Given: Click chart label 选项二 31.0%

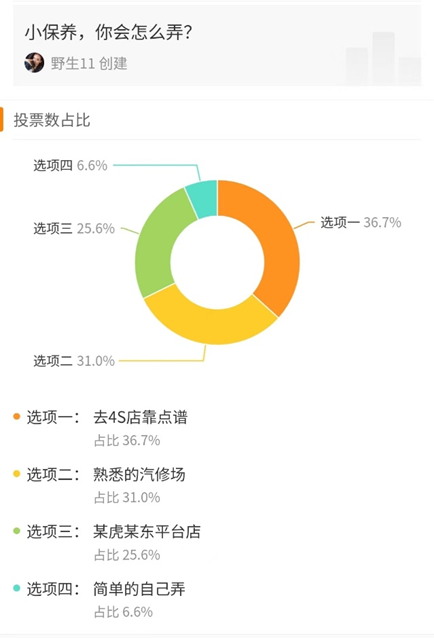Looking at the screenshot, I should [74, 361].
